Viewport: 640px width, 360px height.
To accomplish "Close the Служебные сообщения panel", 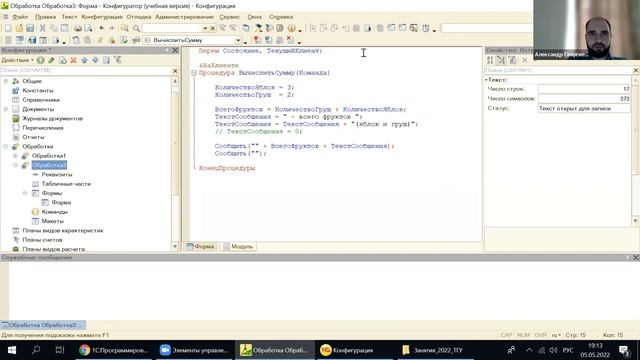I will pyautogui.click(x=636, y=258).
